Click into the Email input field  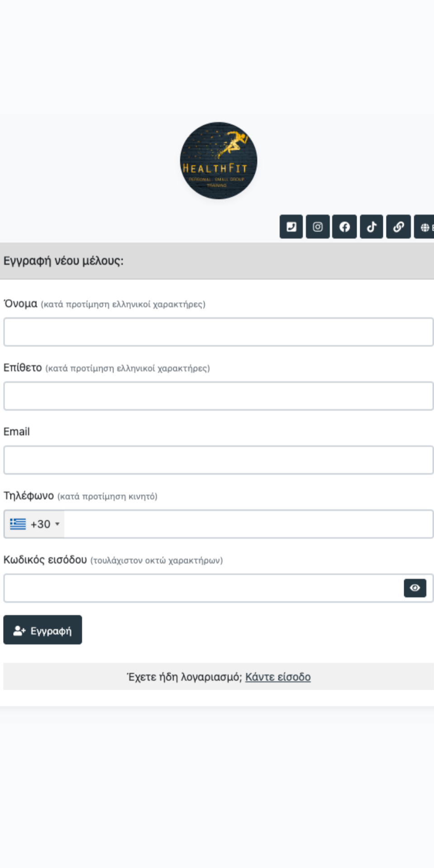point(218,460)
